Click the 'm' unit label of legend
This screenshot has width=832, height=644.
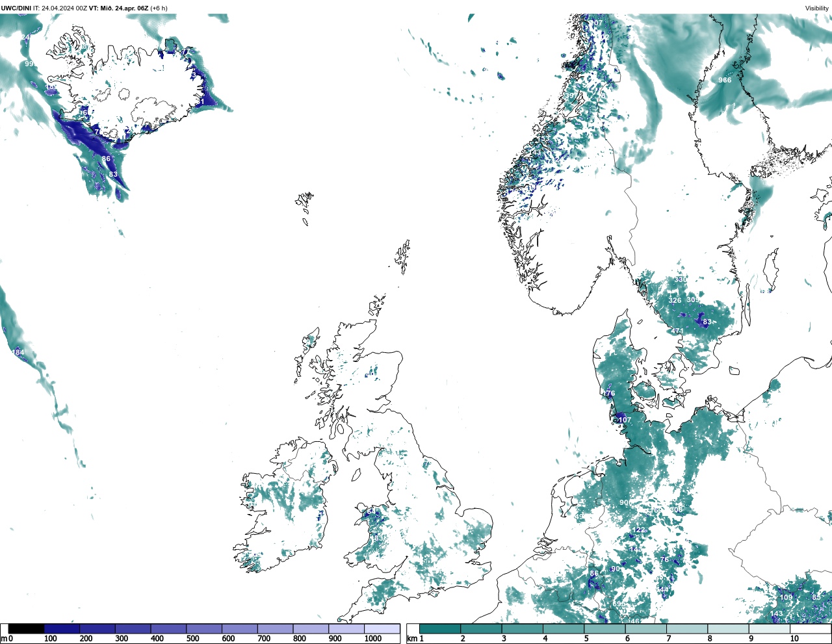point(4,639)
